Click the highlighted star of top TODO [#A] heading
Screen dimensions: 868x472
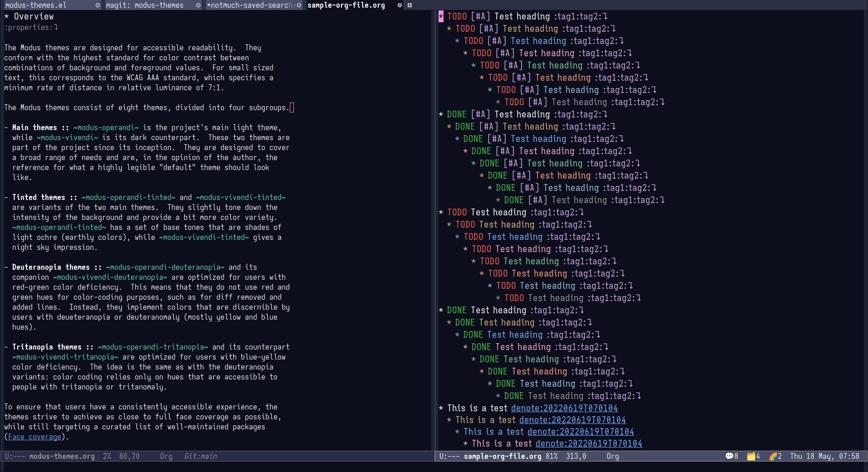[441, 17]
